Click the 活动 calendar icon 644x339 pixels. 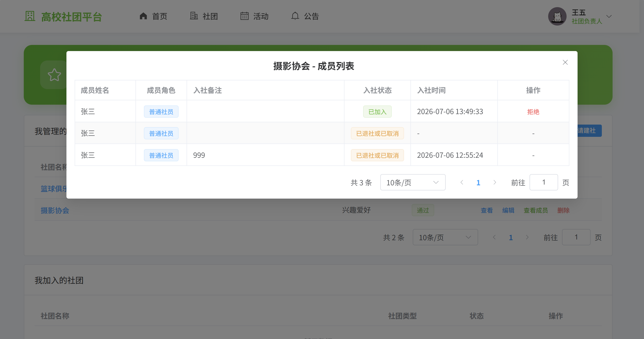[x=244, y=16]
